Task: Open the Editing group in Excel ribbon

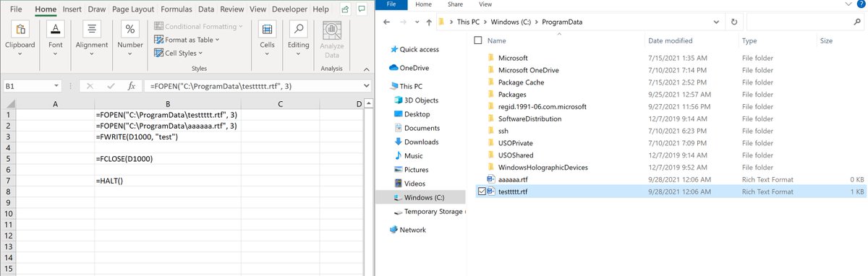Action: (x=298, y=38)
